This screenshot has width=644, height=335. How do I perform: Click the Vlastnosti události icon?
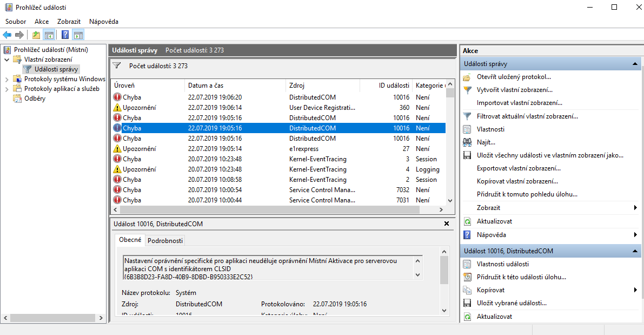467,264
